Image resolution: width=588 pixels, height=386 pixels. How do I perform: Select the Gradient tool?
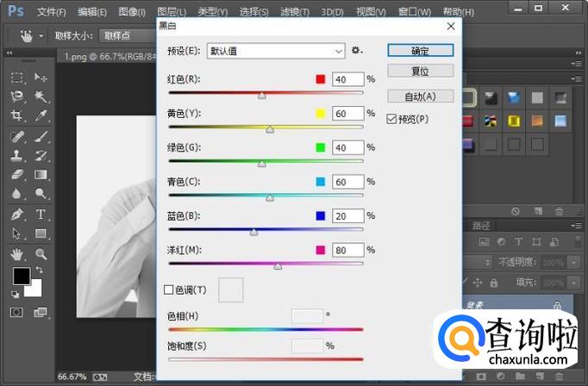[41, 174]
